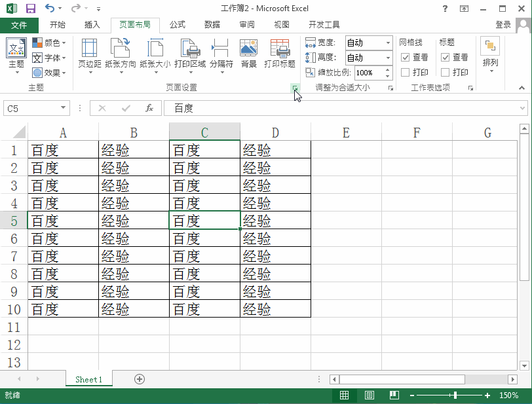Click the vertical scrollbar down arrow
This screenshot has height=404, width=532.
pyautogui.click(x=524, y=365)
